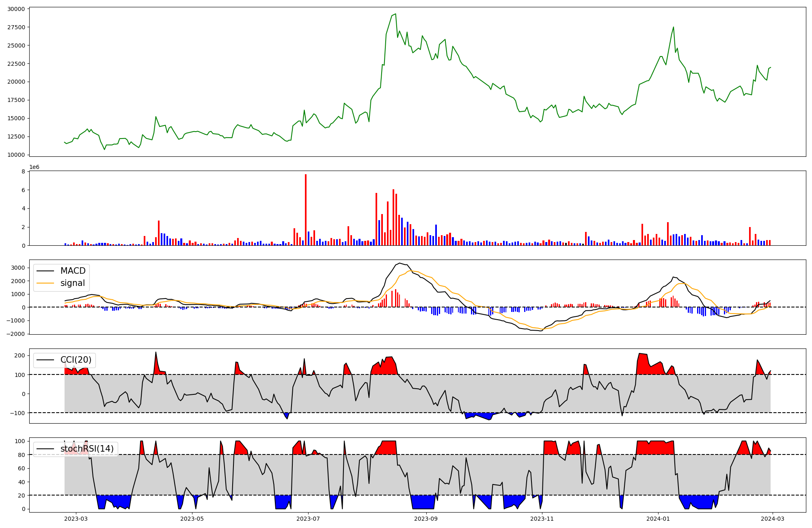
Task: Click the 2023-07 x-axis date label
Action: [308, 519]
